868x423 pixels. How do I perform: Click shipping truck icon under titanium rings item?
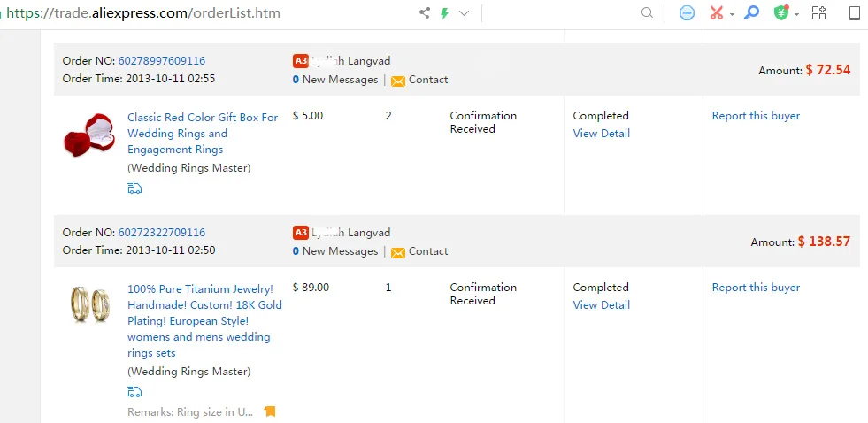[134, 393]
